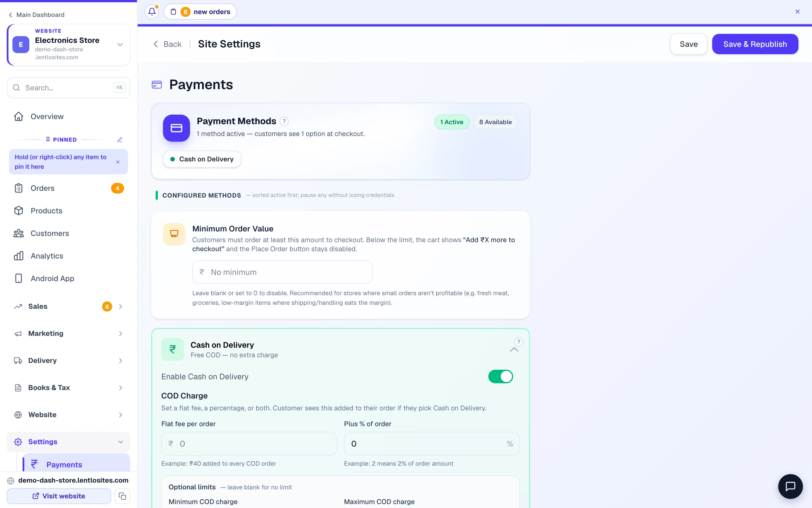812x508 pixels.
Task: Click the Payment Methods card icon
Action: coord(176,128)
